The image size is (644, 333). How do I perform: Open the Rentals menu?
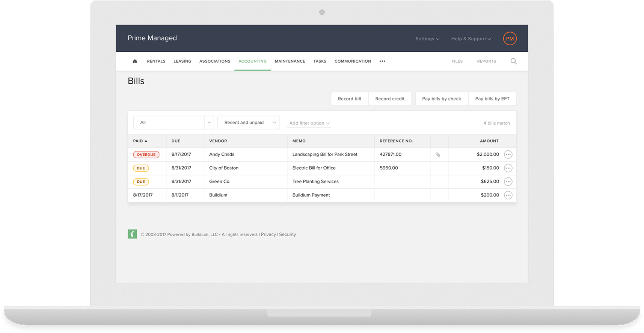(x=156, y=61)
